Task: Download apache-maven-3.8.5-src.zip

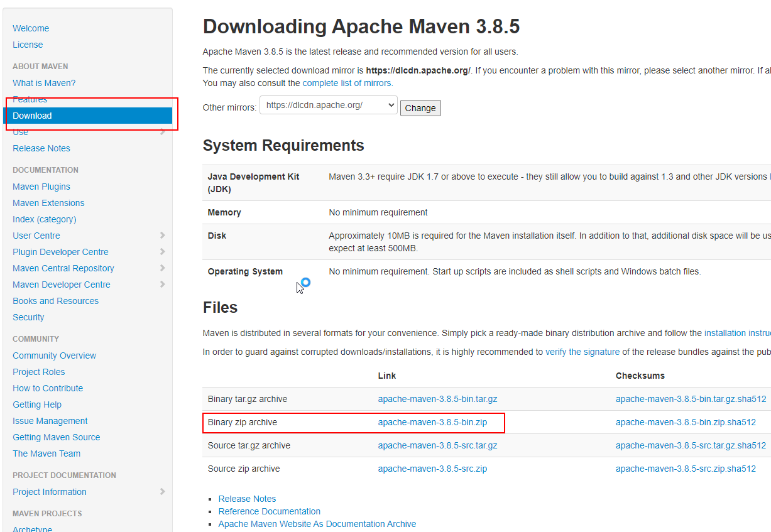Action: [432, 469]
